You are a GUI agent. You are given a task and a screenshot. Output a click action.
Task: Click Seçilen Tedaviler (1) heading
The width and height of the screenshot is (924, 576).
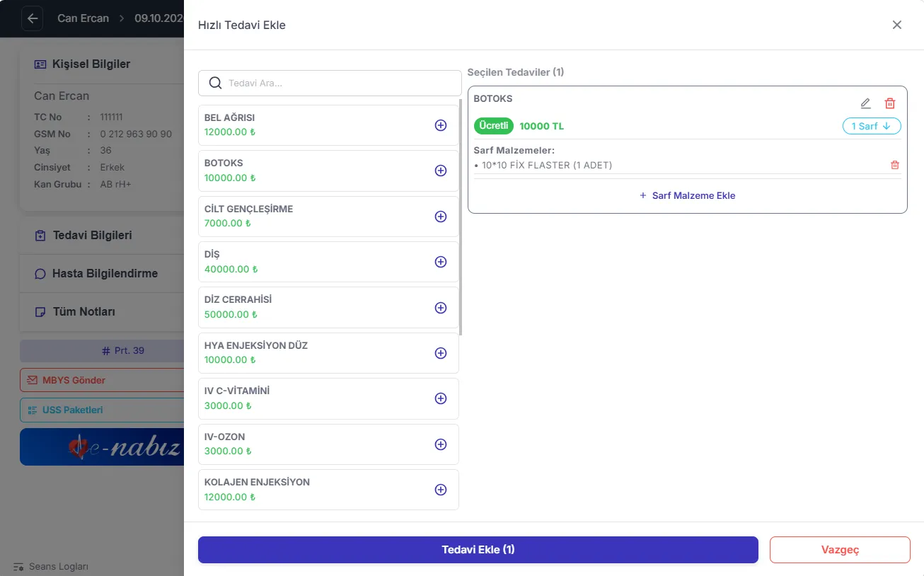(x=516, y=72)
